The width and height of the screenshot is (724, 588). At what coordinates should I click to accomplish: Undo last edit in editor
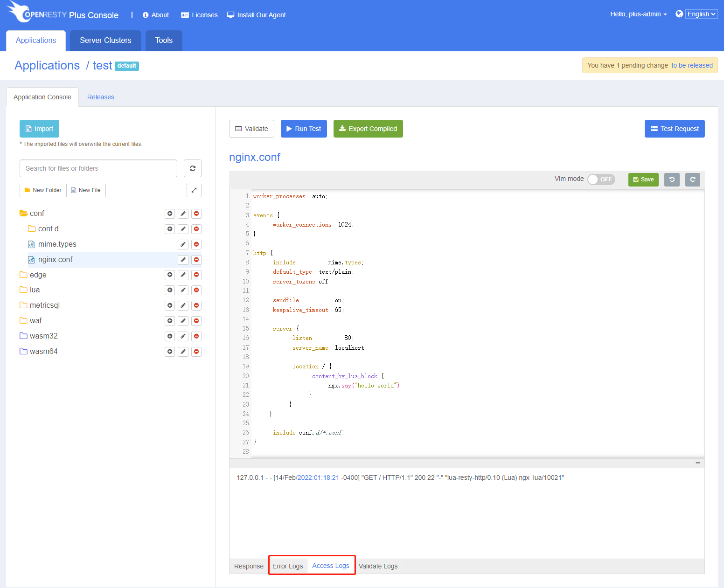672,180
